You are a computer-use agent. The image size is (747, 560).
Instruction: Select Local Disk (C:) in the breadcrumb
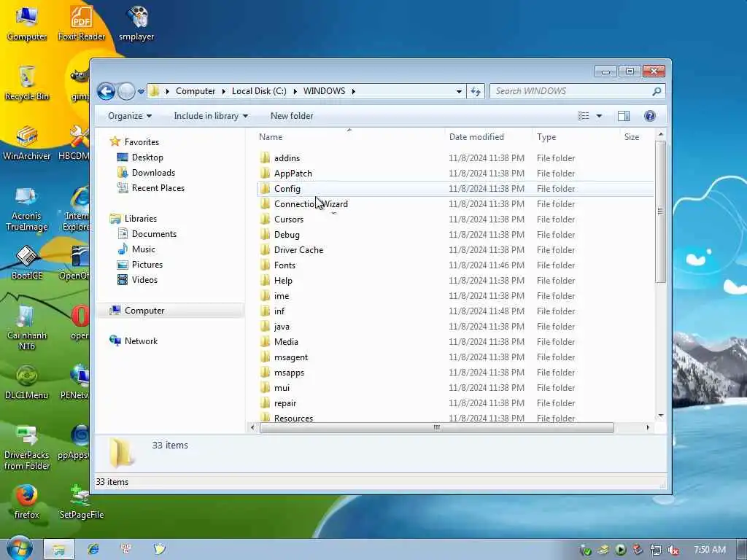click(x=259, y=91)
